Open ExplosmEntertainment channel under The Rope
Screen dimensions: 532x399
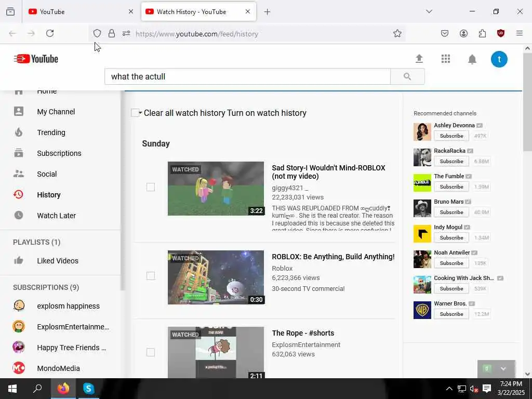click(x=306, y=345)
